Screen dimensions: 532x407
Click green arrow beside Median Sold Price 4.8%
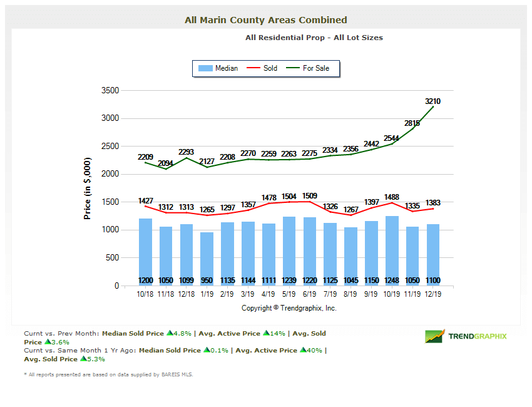pos(169,334)
